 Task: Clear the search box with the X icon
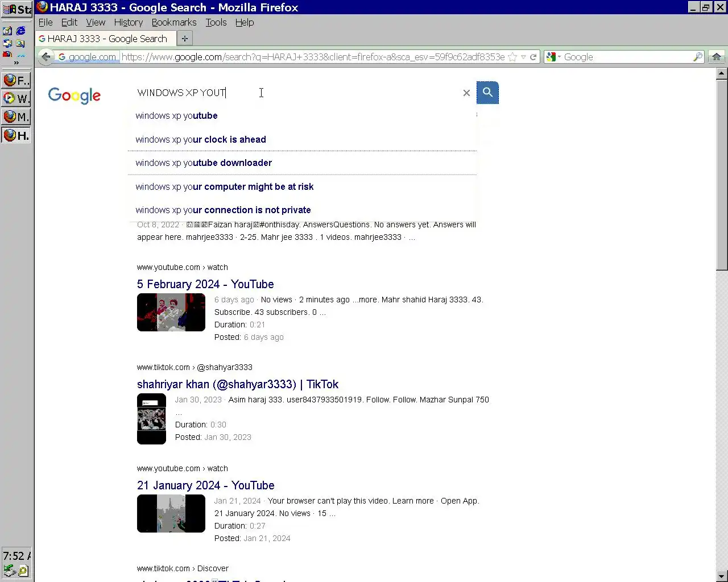point(466,93)
